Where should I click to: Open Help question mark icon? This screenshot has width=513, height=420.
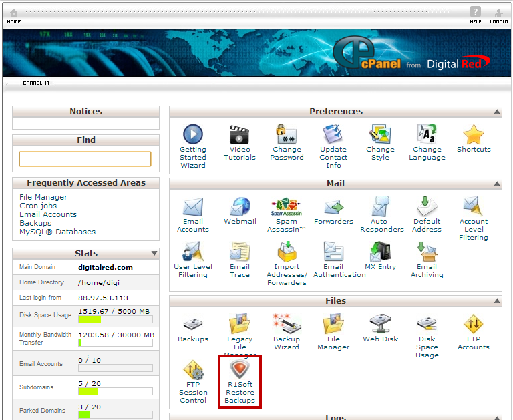click(476, 12)
